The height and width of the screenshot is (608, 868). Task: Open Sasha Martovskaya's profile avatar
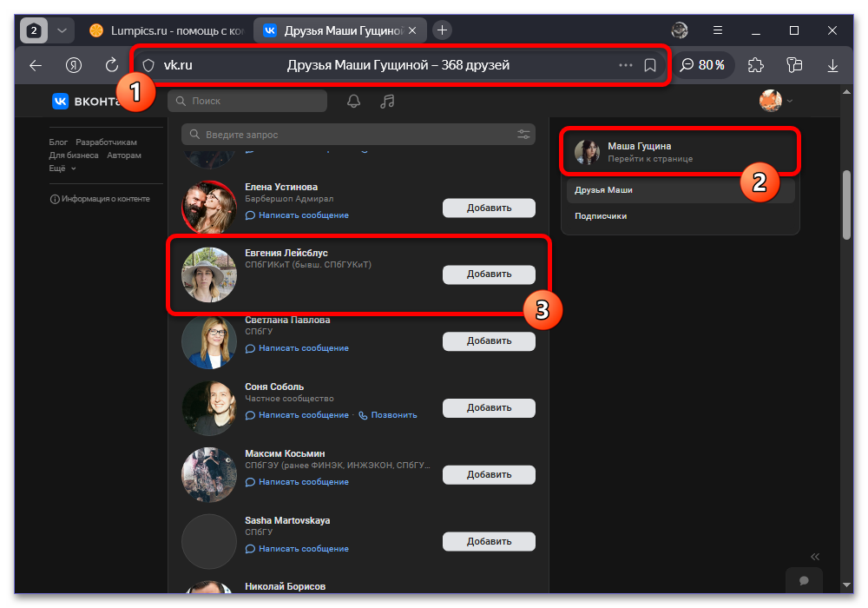[209, 541]
